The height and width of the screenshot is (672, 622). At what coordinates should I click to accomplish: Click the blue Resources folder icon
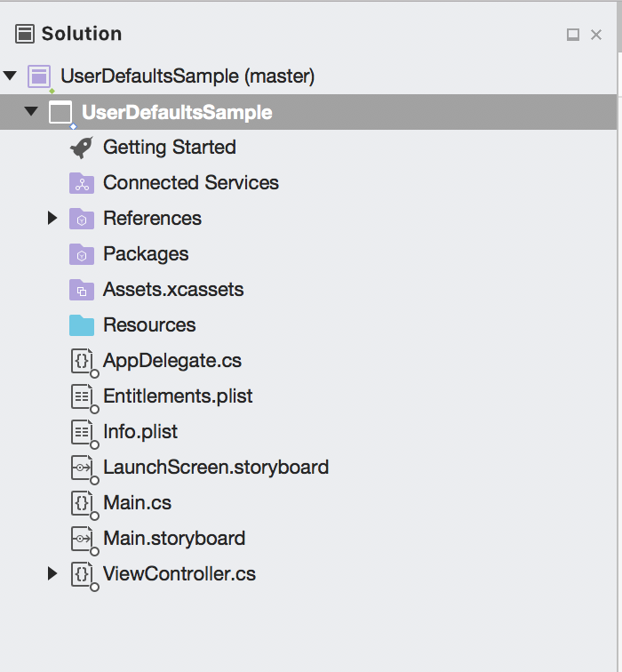tap(82, 325)
